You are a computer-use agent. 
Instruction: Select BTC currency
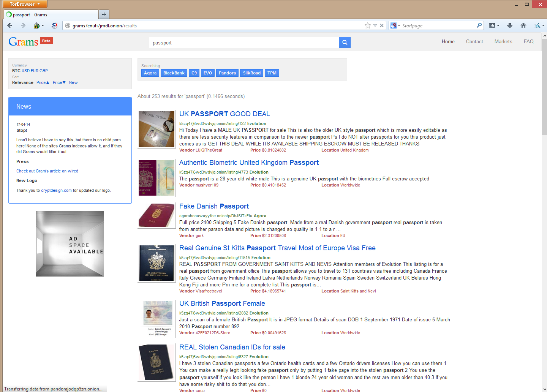16,71
